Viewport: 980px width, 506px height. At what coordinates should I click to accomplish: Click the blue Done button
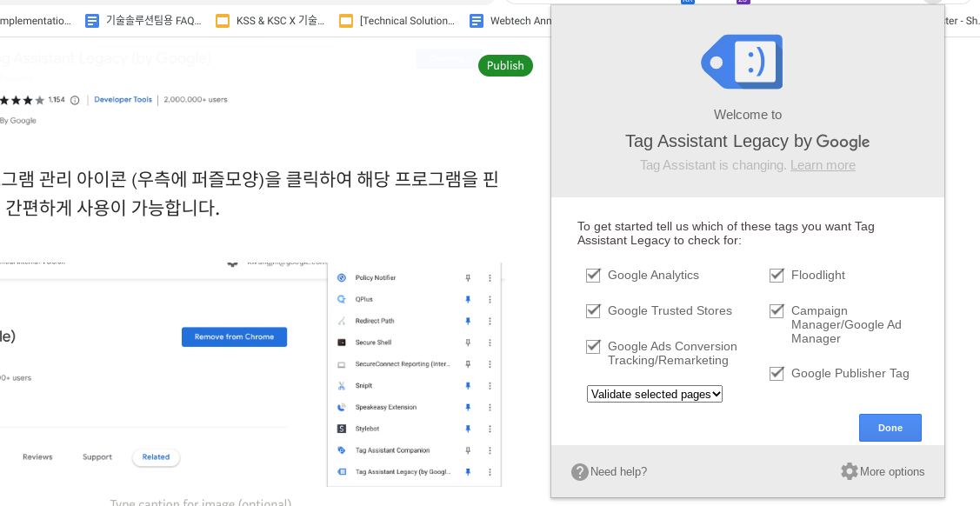click(890, 428)
